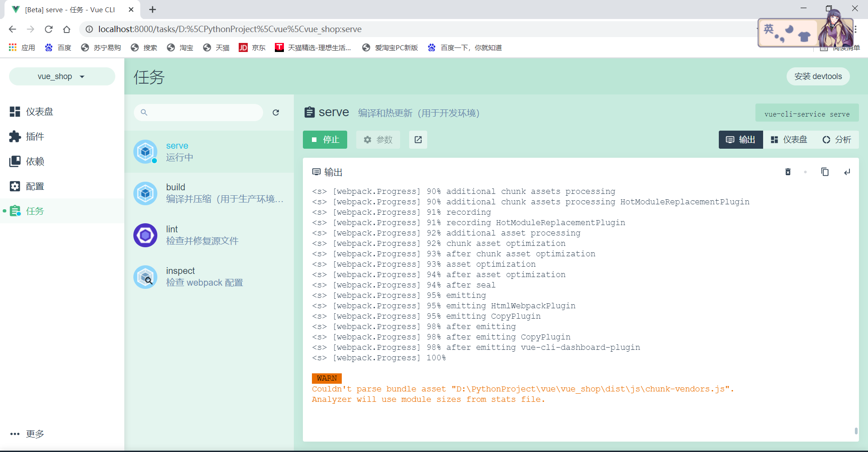Screen dimensions: 868x452
Task: Switch to the 分析 analyzer tab
Action: (x=837, y=140)
